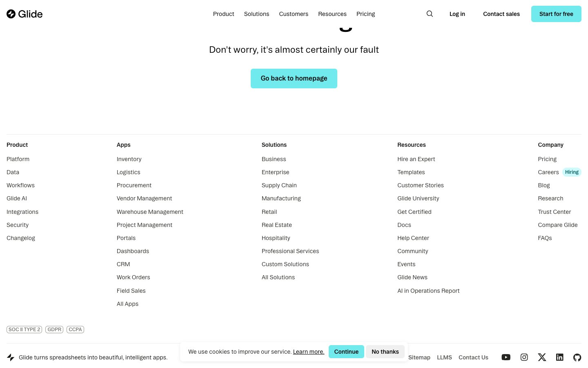Open the Solutions navigation dropdown
588x368 pixels.
click(256, 13)
